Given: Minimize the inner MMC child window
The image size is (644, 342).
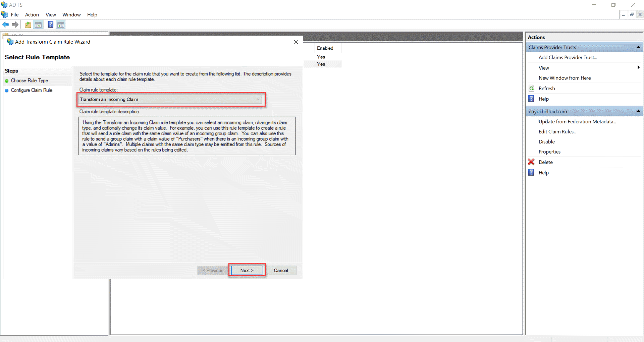Looking at the screenshot, I should click(x=623, y=15).
